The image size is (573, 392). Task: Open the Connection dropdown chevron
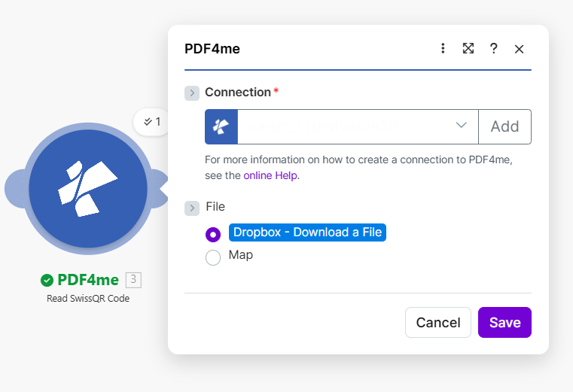click(462, 126)
